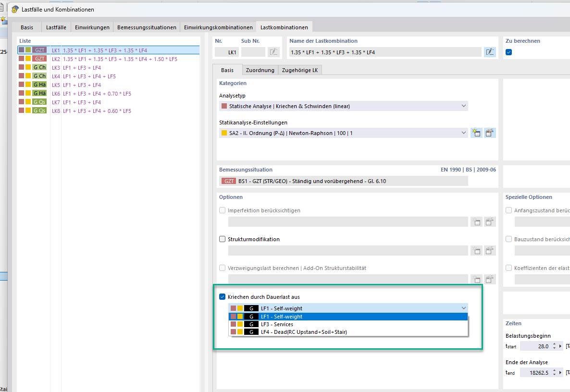Screen dimensions: 570x392
Task: Open the t-start arrow menu button
Action: tap(560, 346)
